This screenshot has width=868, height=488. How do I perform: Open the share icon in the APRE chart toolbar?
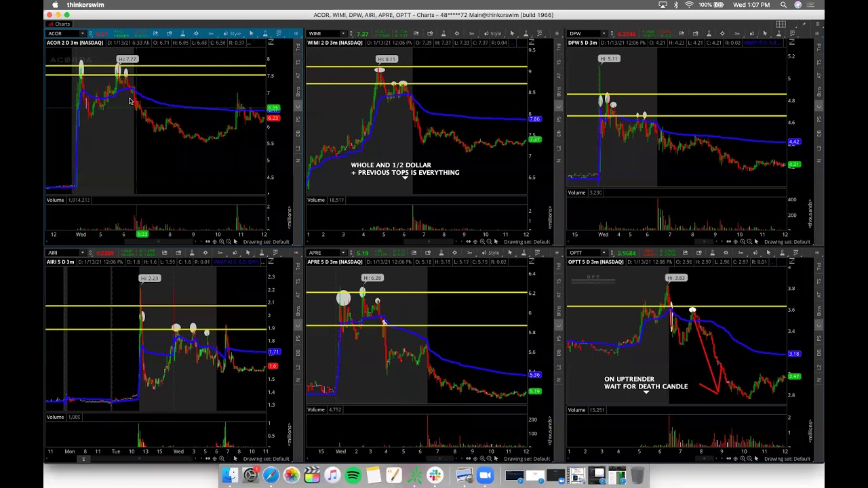416,253
